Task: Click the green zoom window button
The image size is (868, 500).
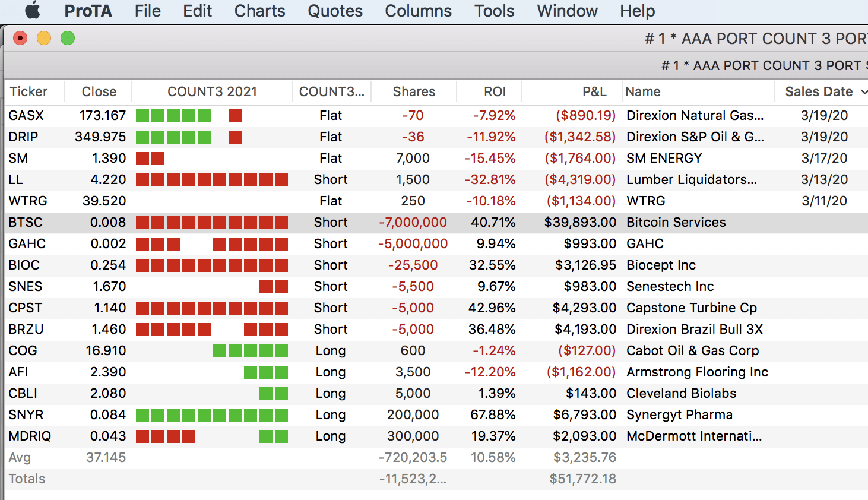Action: [68, 39]
